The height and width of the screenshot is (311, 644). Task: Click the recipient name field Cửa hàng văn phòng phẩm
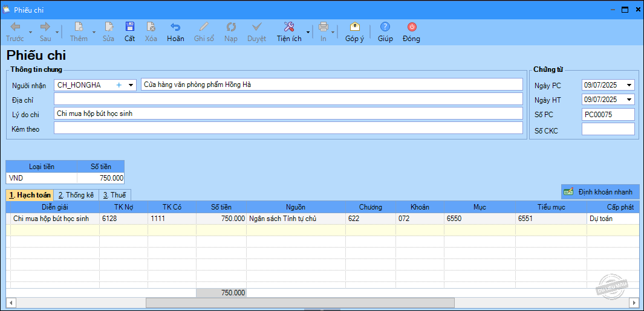332,85
